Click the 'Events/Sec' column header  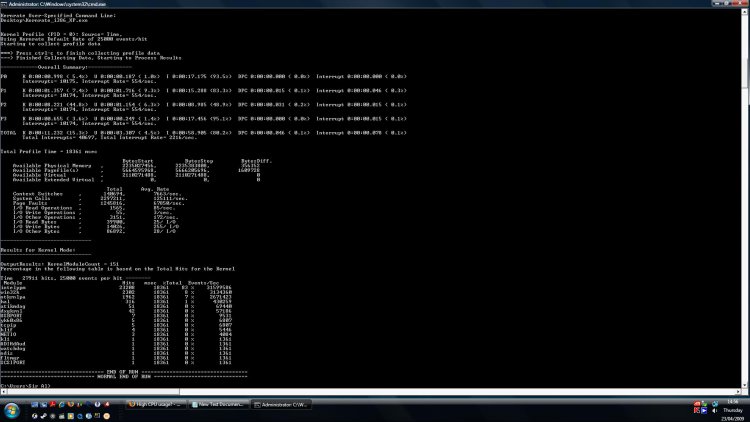click(x=203, y=283)
